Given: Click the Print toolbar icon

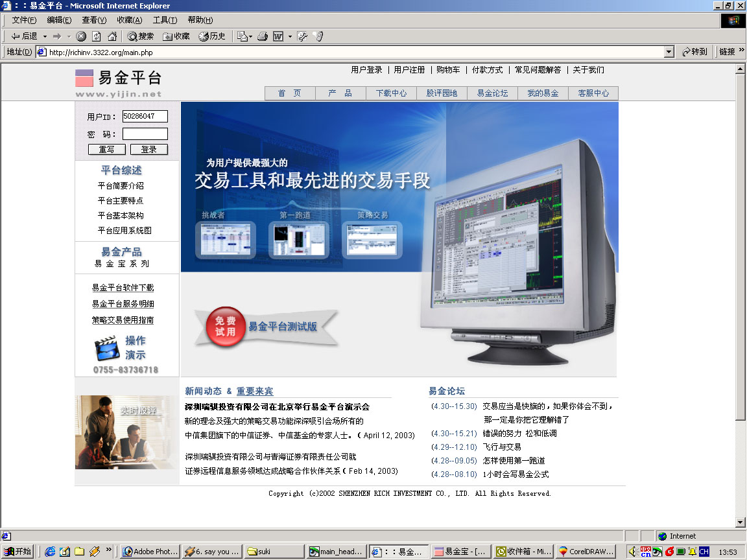Looking at the screenshot, I should (x=263, y=36).
